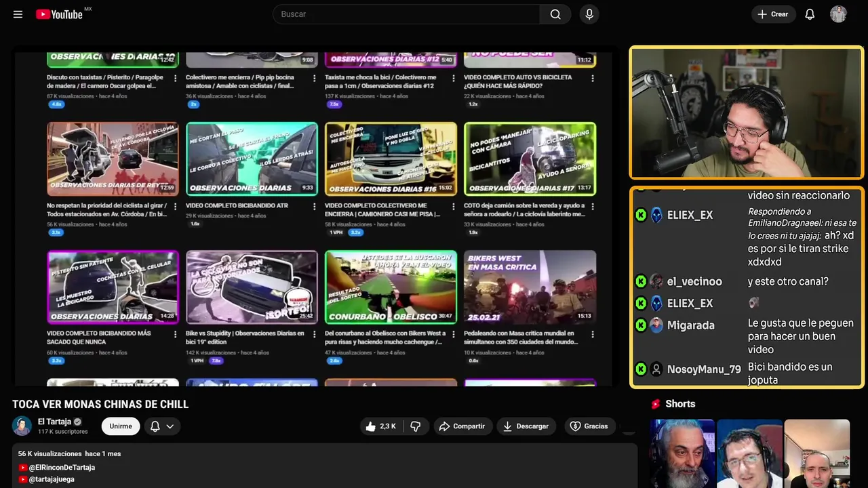Share the video with Compartir

click(x=462, y=426)
